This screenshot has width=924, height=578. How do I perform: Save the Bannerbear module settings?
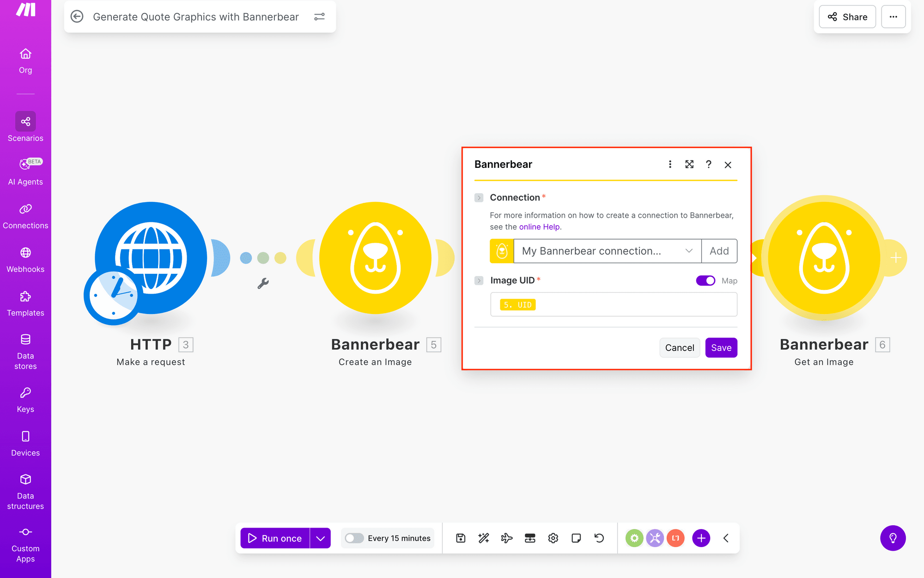pos(721,347)
